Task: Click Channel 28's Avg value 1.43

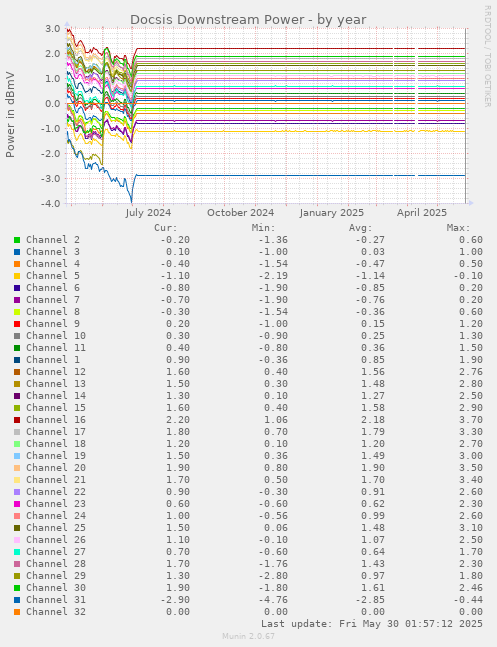Action: (373, 564)
